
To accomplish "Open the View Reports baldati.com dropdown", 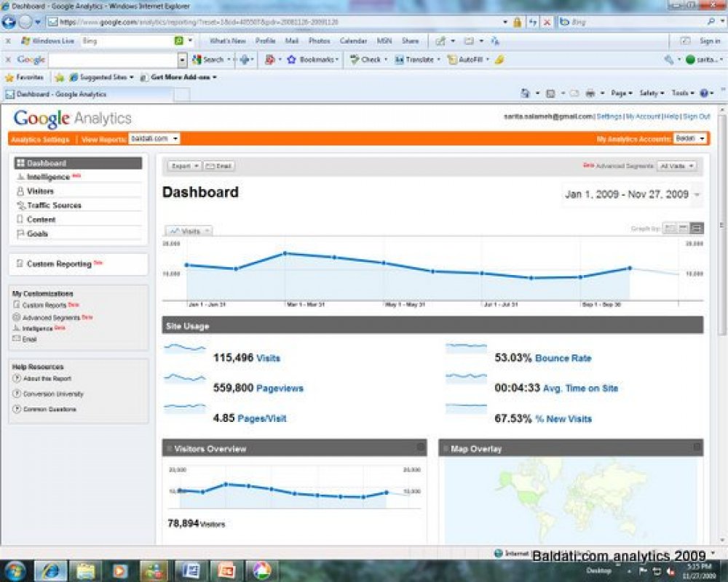I will click(154, 138).
